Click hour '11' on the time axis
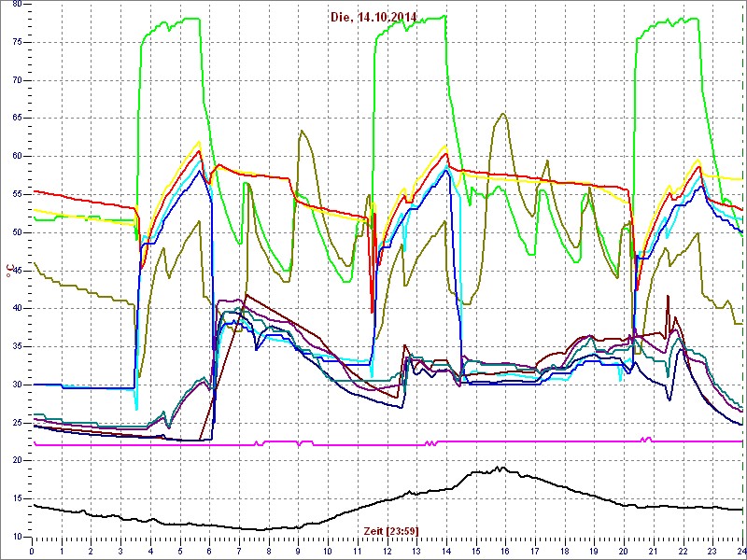Image resolution: width=747 pixels, height=560 pixels. [x=358, y=552]
